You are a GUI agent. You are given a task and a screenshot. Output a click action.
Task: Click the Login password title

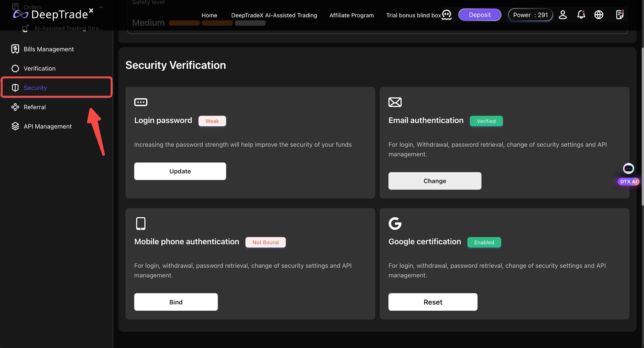point(163,120)
